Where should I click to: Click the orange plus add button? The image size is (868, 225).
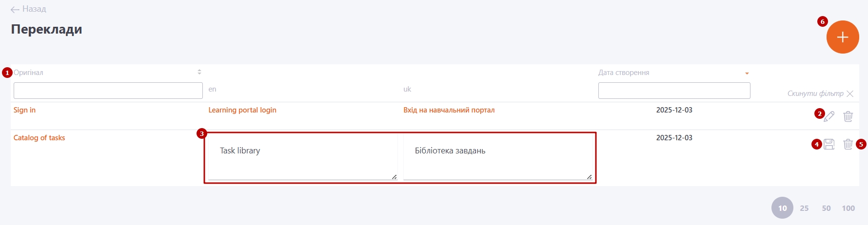coord(842,37)
